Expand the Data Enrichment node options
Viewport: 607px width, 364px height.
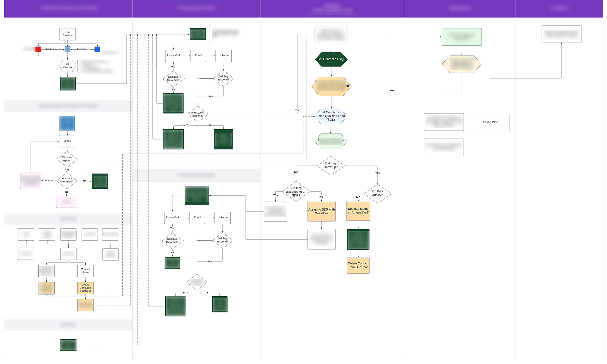tap(67, 49)
